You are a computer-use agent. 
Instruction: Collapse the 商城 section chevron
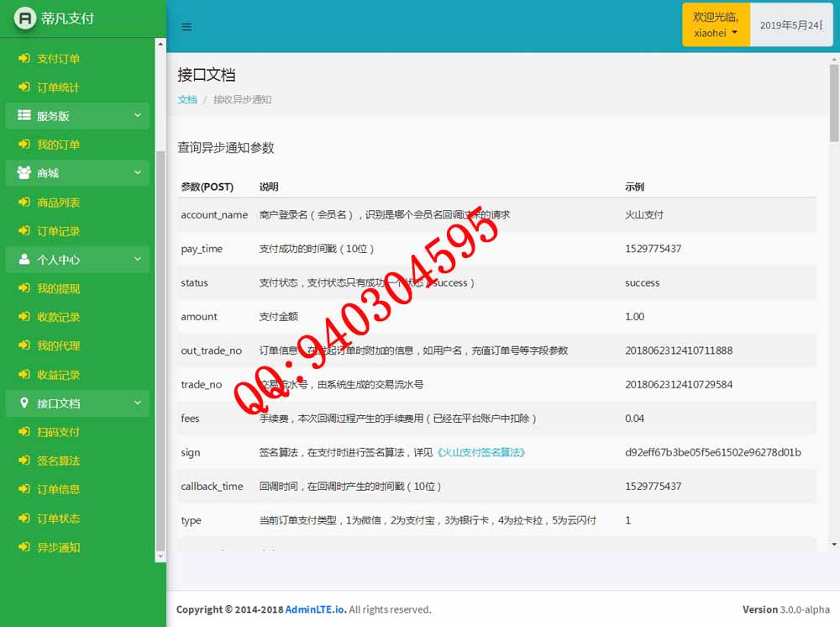pyautogui.click(x=138, y=173)
